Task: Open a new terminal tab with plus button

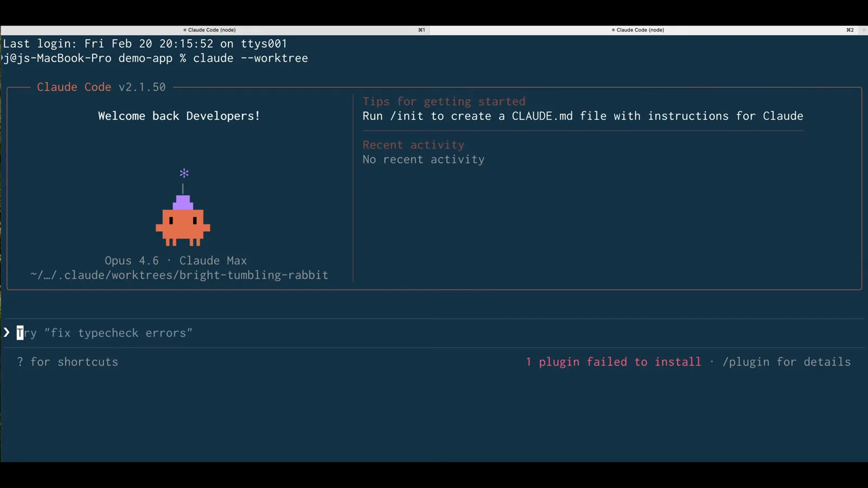Action: coord(863,30)
